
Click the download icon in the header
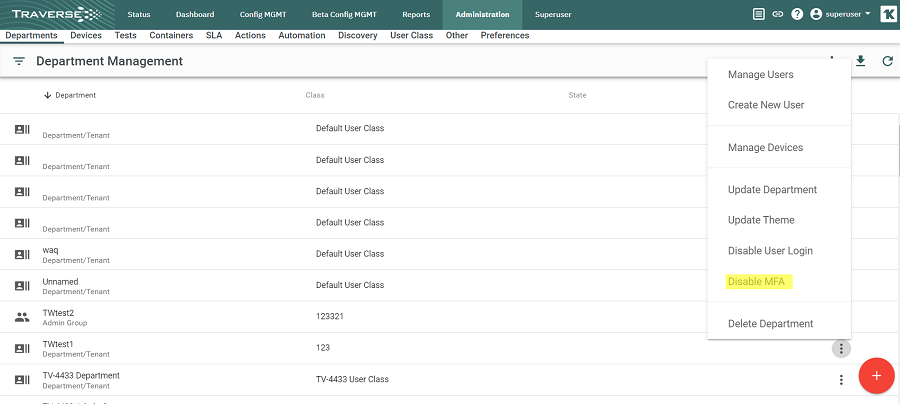[x=860, y=61]
